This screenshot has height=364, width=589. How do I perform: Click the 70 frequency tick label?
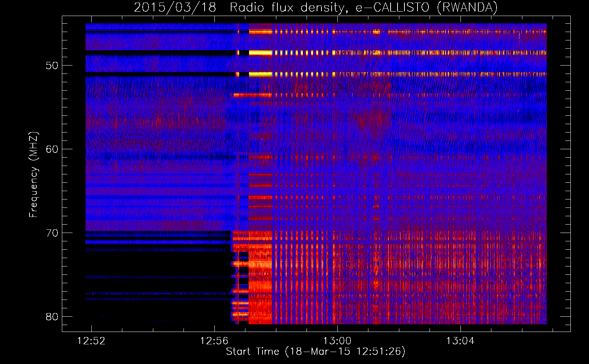[52, 233]
